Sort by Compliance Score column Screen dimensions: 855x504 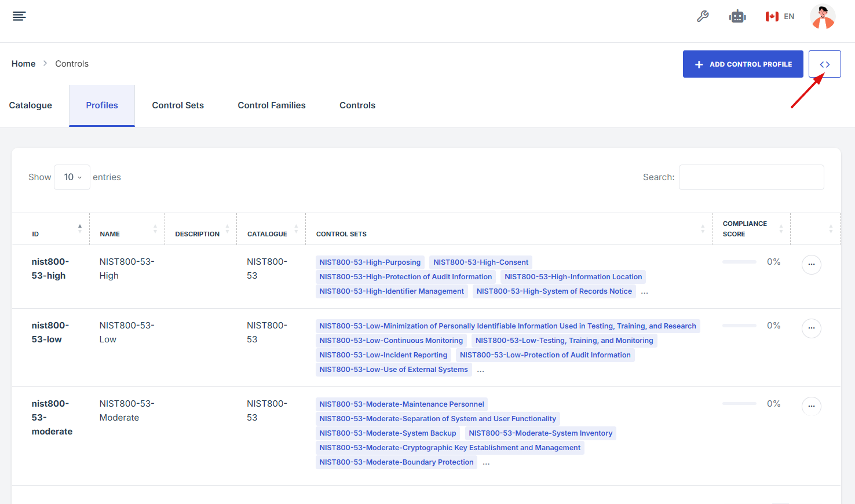pyautogui.click(x=750, y=229)
